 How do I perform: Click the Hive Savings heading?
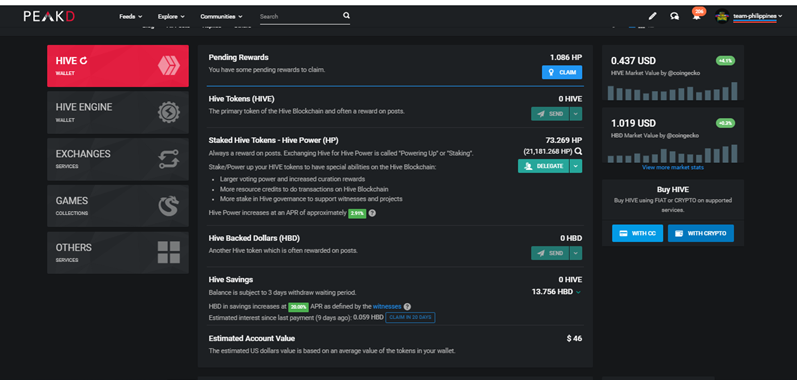(231, 279)
